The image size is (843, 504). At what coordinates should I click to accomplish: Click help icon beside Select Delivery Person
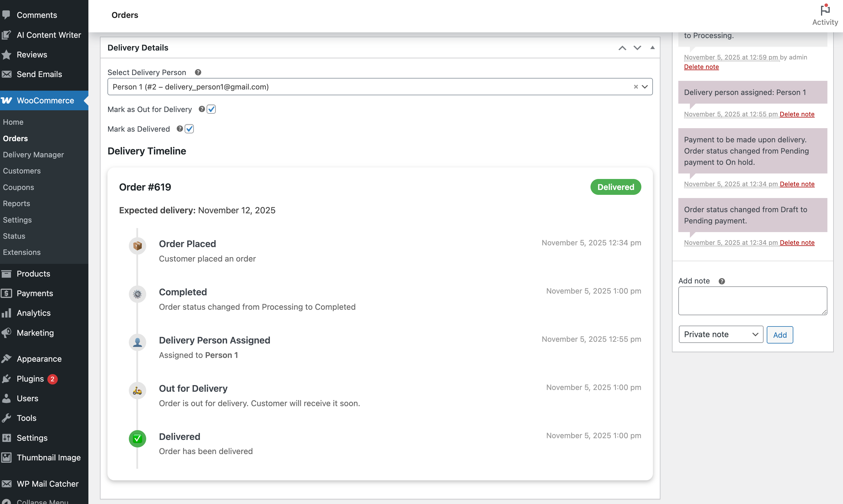pyautogui.click(x=198, y=72)
